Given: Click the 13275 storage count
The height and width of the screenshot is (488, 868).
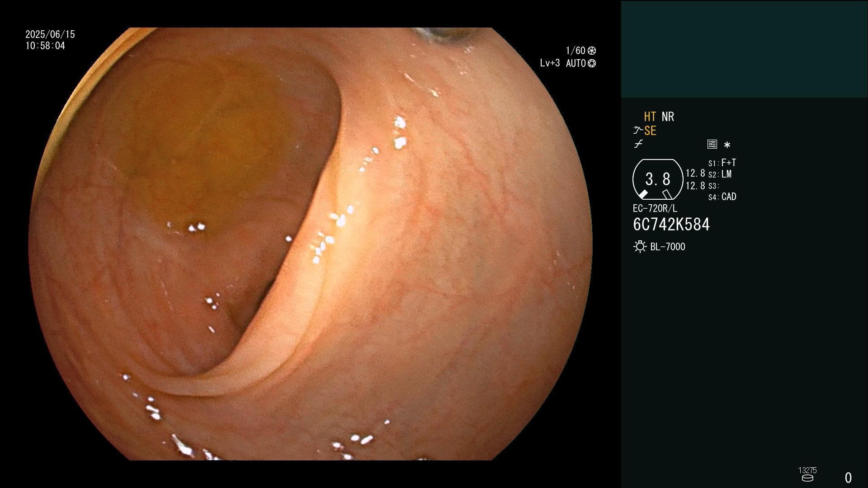Looking at the screenshot, I should [x=807, y=470].
